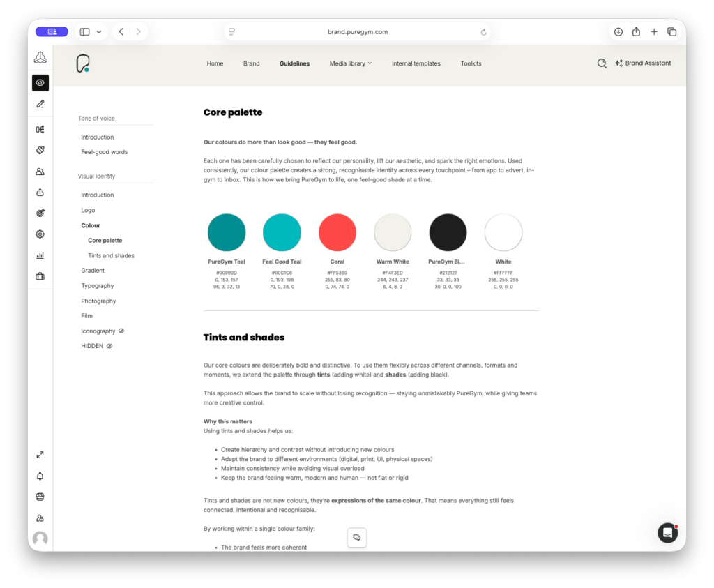Image resolution: width=714 pixels, height=588 pixels.
Task: Navigate to Tints and shades link
Action: click(x=111, y=256)
